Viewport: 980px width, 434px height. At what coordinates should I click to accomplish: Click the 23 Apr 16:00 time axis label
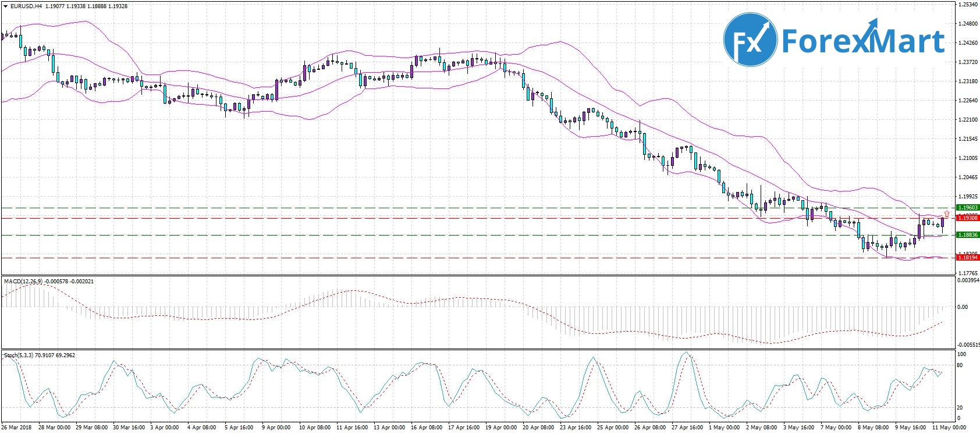click(576, 428)
